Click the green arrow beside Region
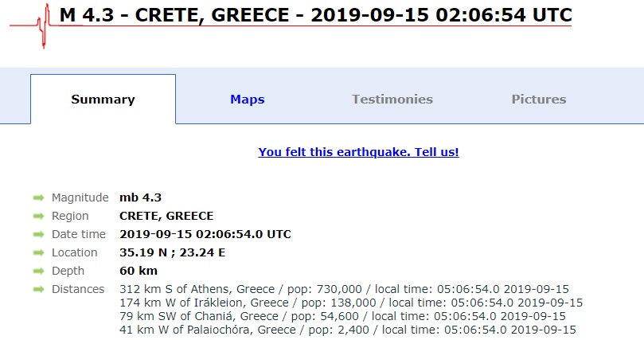 tap(38, 217)
